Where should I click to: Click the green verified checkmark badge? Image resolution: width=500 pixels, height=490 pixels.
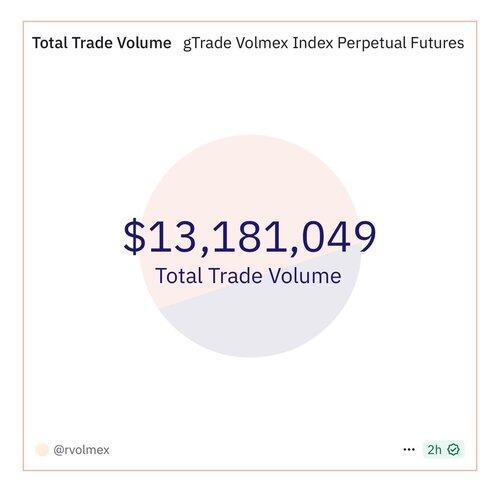454,449
